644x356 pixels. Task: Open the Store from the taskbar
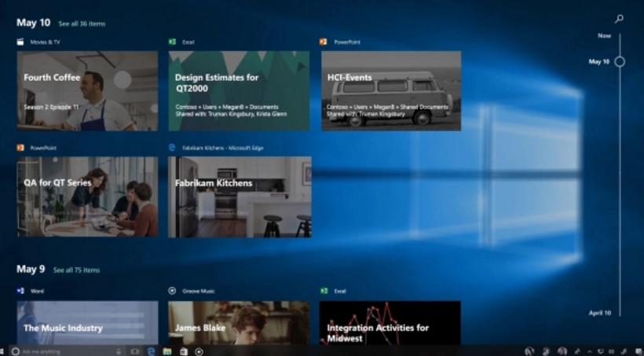point(184,351)
